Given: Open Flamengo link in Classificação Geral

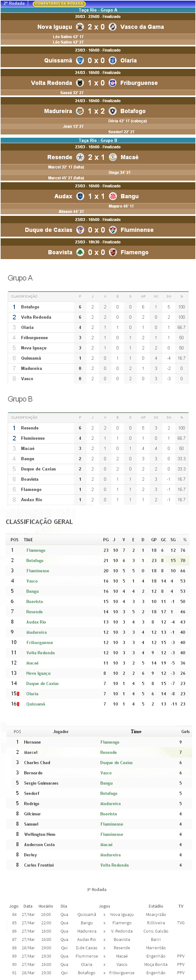Looking at the screenshot, I should click(x=36, y=550).
